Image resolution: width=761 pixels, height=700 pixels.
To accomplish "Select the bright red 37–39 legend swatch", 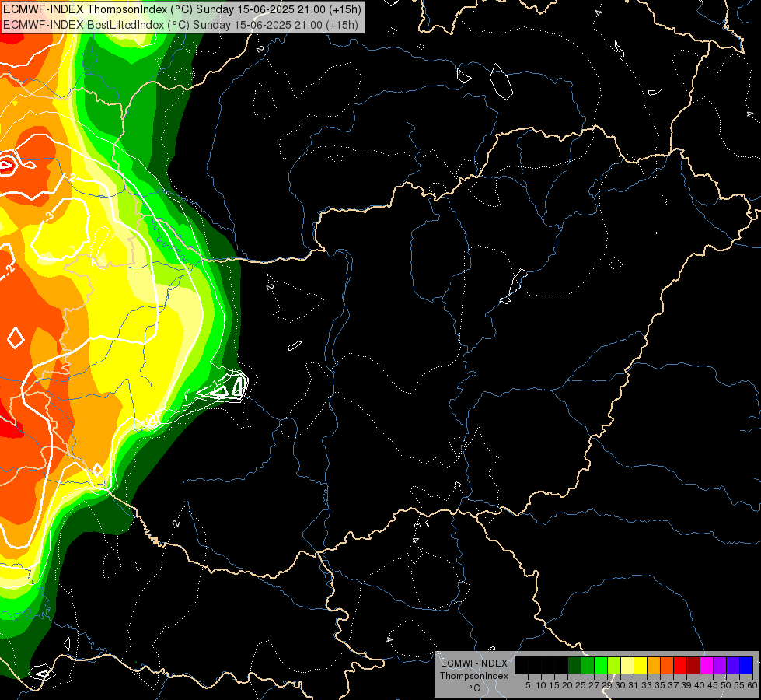I will click(x=680, y=666).
